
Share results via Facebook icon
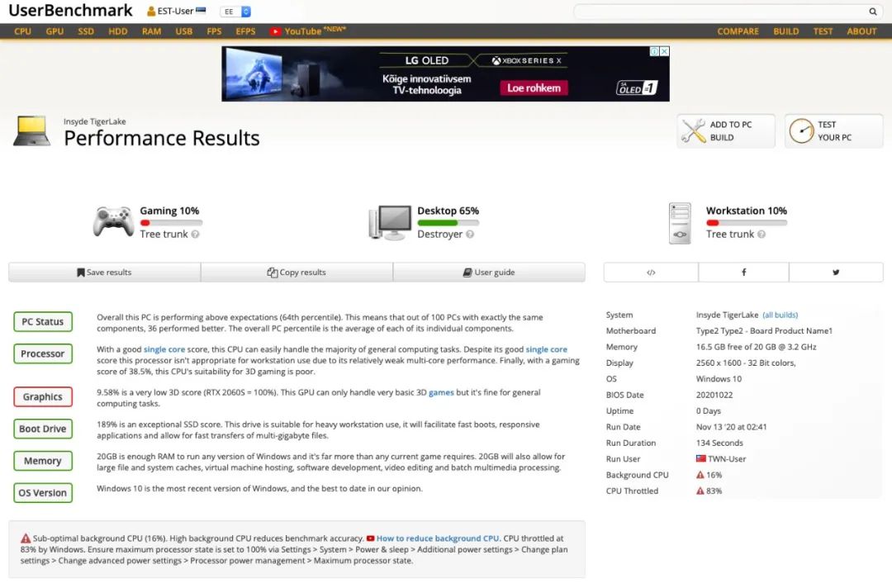(743, 273)
